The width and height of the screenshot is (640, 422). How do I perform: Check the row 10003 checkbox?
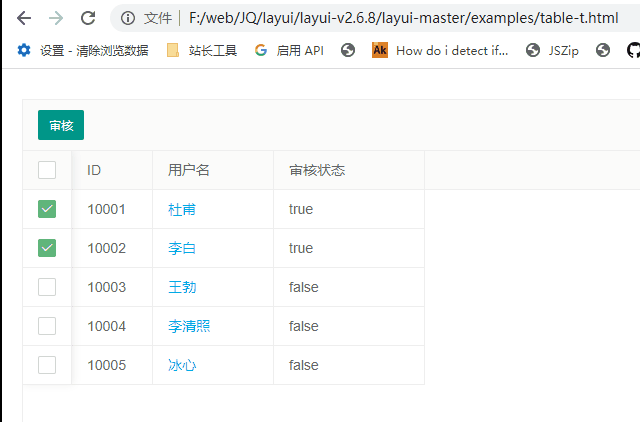(47, 287)
